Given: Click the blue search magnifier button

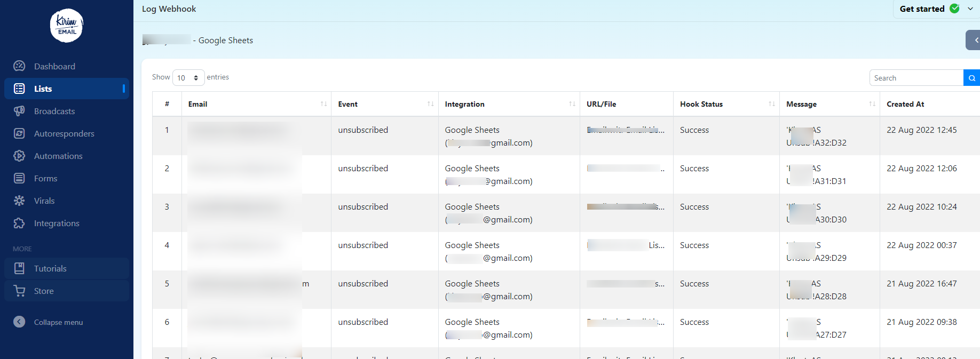Looking at the screenshot, I should 971,78.
